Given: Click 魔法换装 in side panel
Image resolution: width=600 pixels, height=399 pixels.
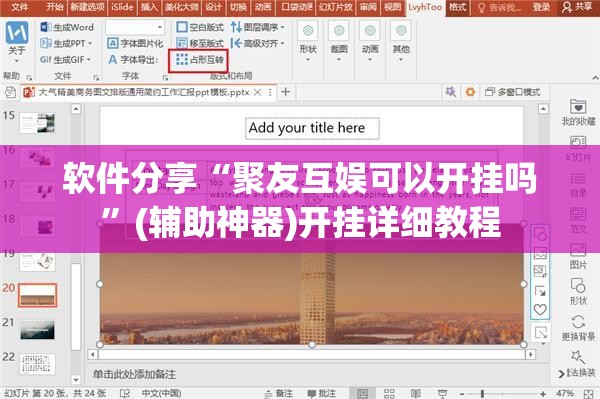Looking at the screenshot, I should (578, 363).
